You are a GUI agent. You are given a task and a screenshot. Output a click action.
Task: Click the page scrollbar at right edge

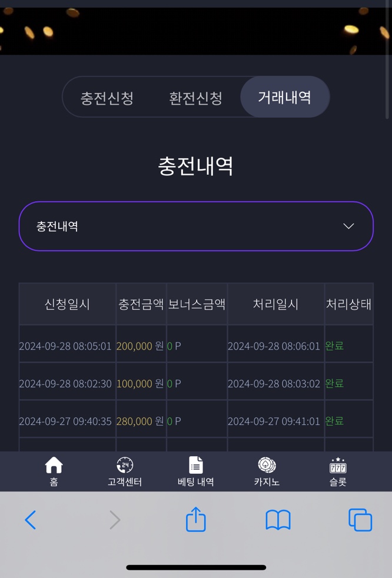(387, 62)
